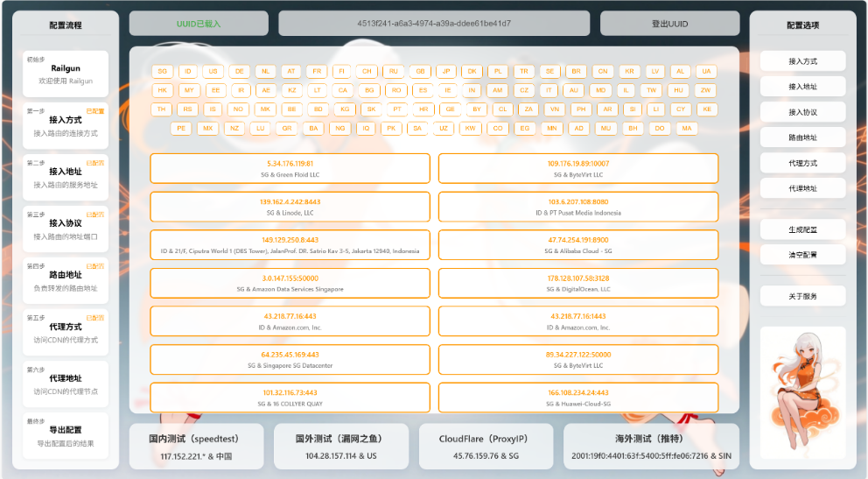Open the 导出配置 final step card
The image size is (868, 479).
pos(66,433)
